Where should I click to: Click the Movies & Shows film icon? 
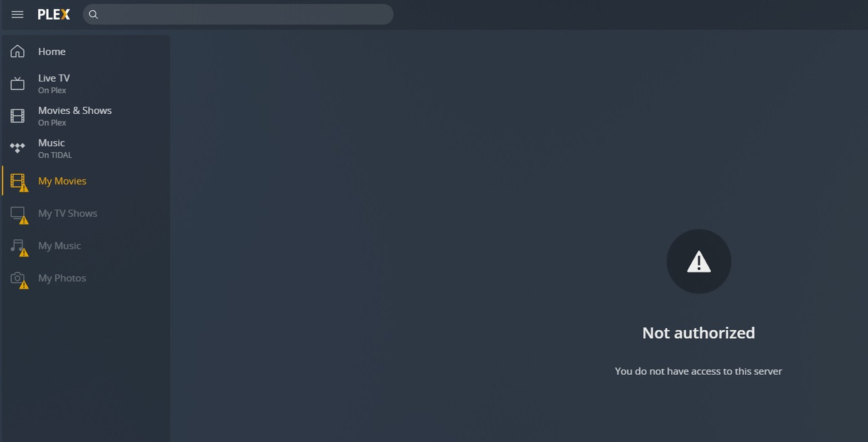coord(18,116)
